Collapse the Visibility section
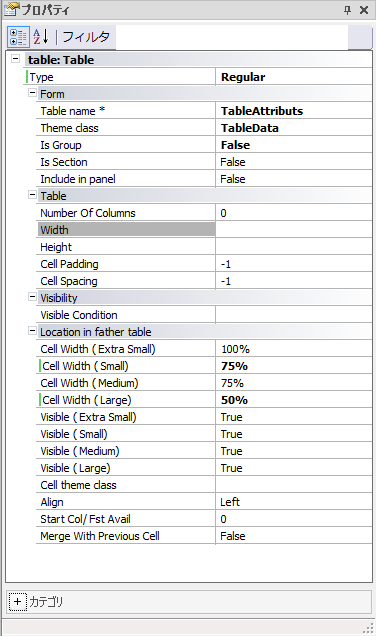 pos(32,297)
